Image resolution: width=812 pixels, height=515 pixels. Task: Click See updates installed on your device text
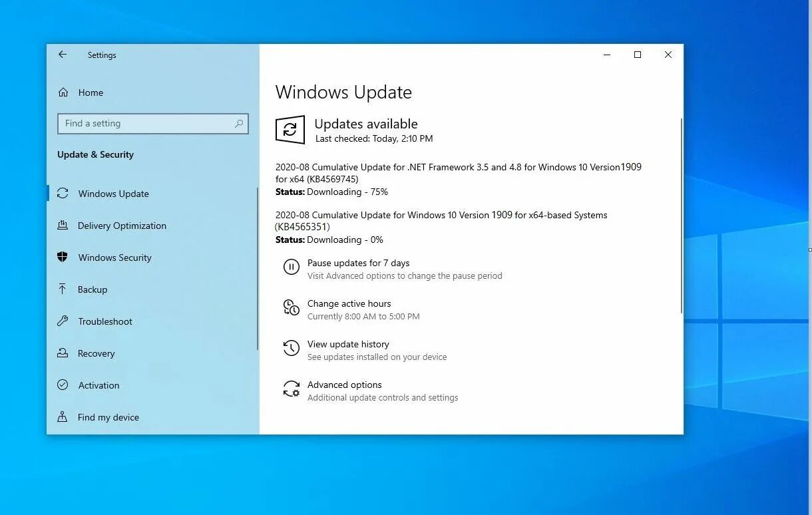tap(377, 357)
